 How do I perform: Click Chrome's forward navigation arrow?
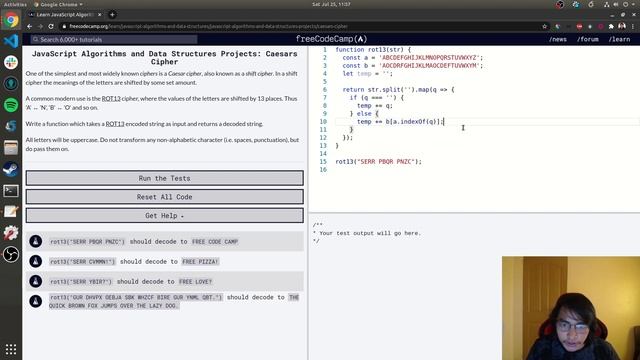[x=40, y=26]
